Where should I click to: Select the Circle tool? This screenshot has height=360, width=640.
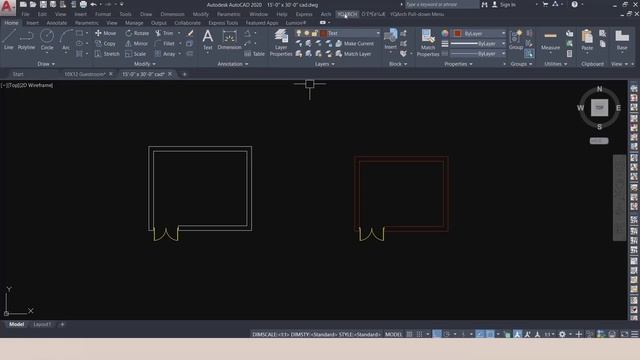pos(47,40)
